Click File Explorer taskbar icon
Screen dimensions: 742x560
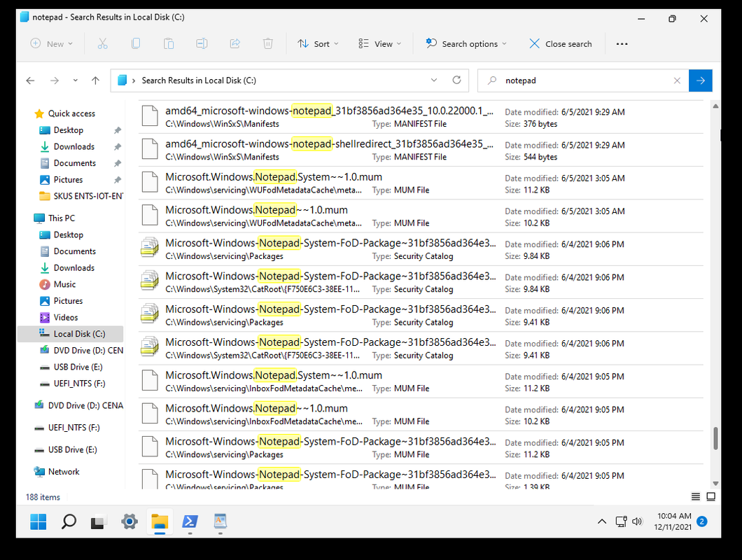click(160, 521)
